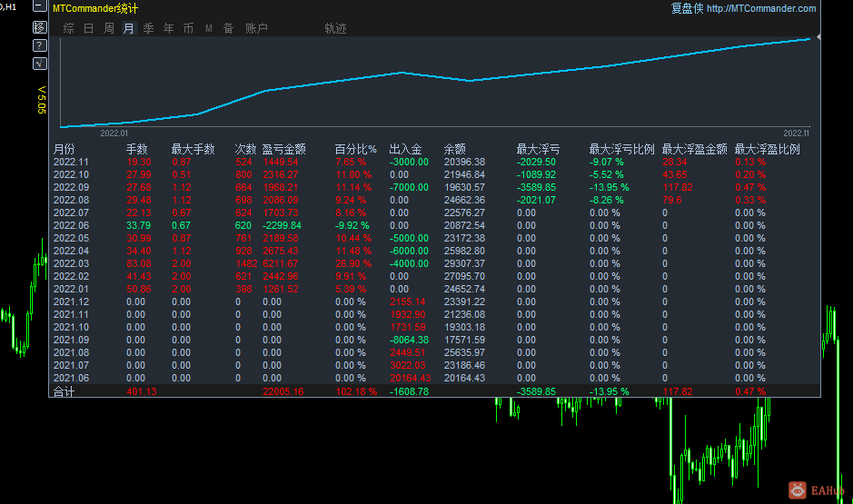The width and height of the screenshot is (853, 504).
Task: Open the 备 notes tab
Action: click(229, 28)
